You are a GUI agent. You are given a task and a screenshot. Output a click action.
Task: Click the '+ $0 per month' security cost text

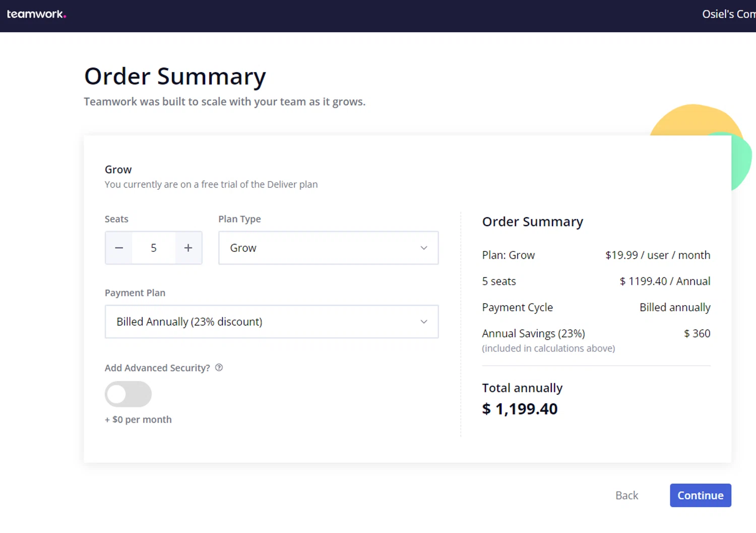click(x=138, y=420)
